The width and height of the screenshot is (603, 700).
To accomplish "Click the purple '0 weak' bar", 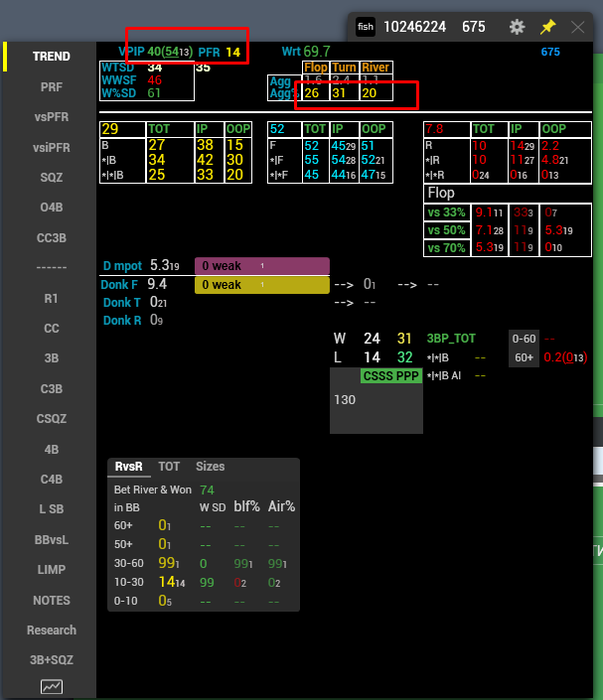I will pos(262,266).
